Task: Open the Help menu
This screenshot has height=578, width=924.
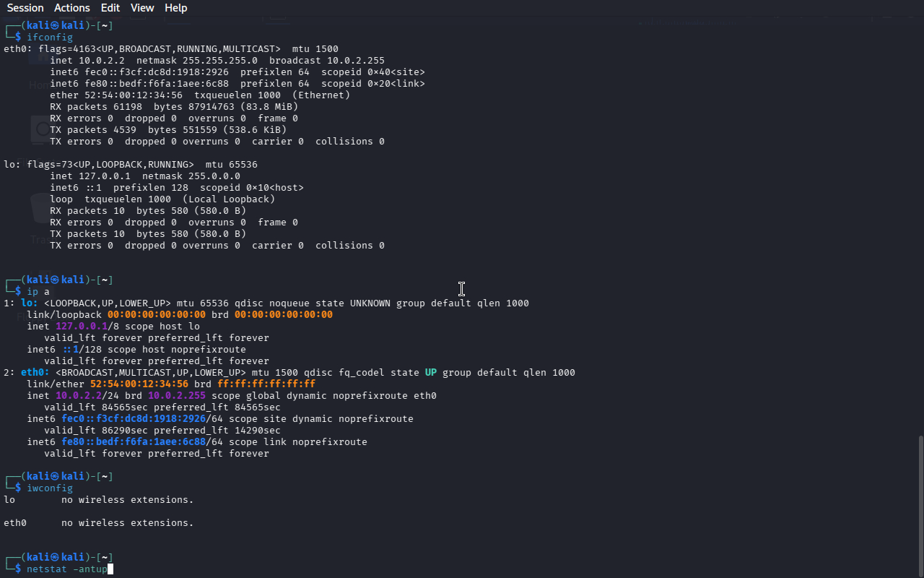Action: [x=175, y=8]
